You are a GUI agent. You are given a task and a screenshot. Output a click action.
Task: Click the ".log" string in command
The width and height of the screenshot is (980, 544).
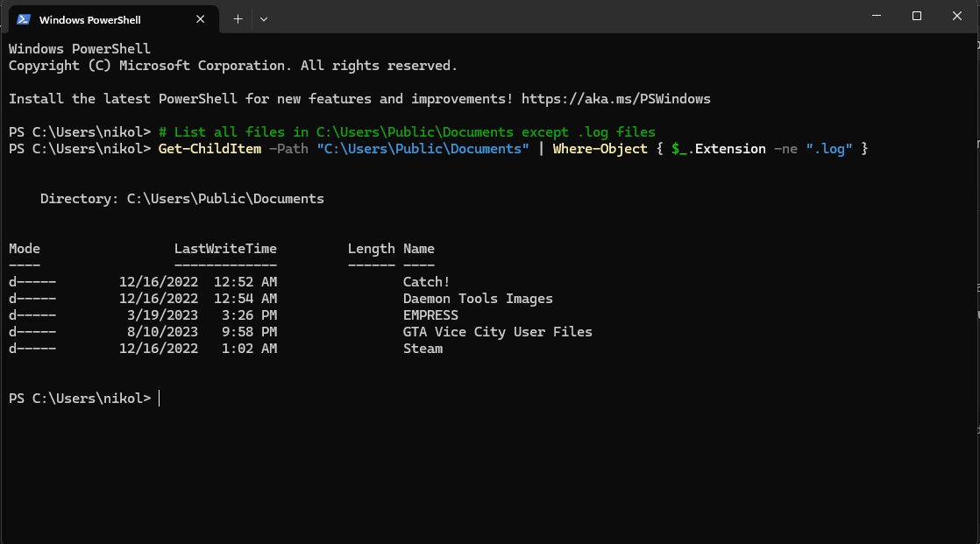828,149
